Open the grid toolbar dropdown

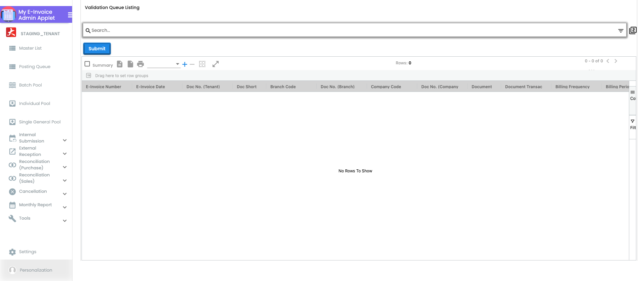click(164, 64)
